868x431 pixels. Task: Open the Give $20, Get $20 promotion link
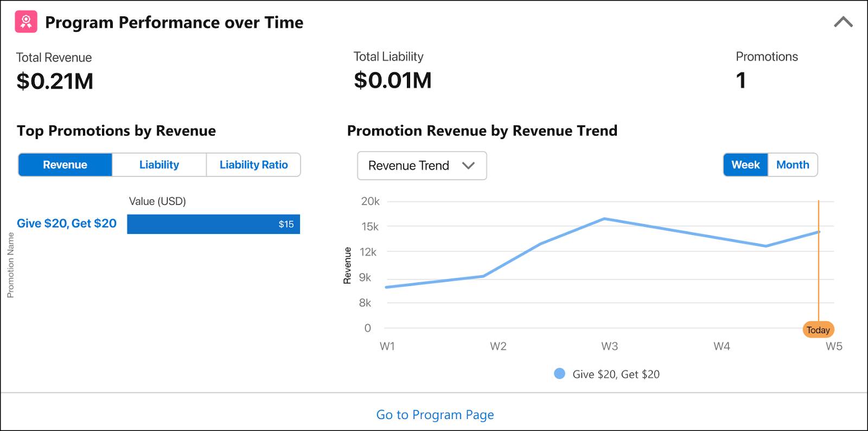[67, 223]
